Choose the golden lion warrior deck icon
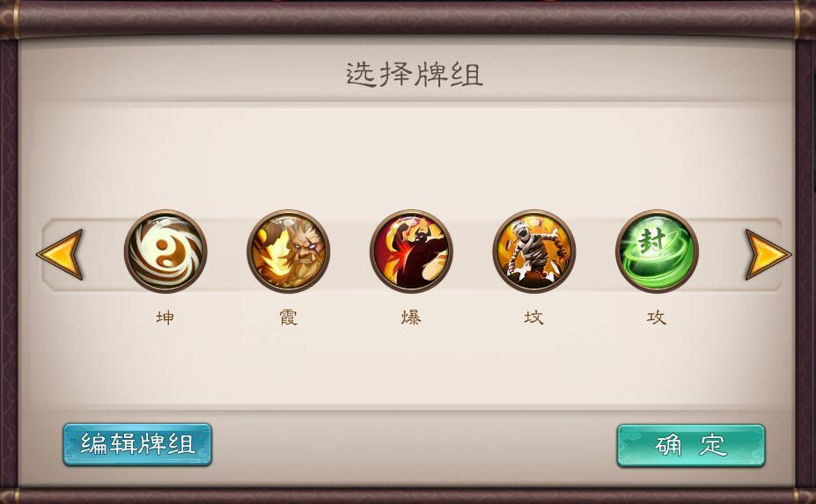Image resolution: width=816 pixels, height=504 pixels. [x=289, y=252]
